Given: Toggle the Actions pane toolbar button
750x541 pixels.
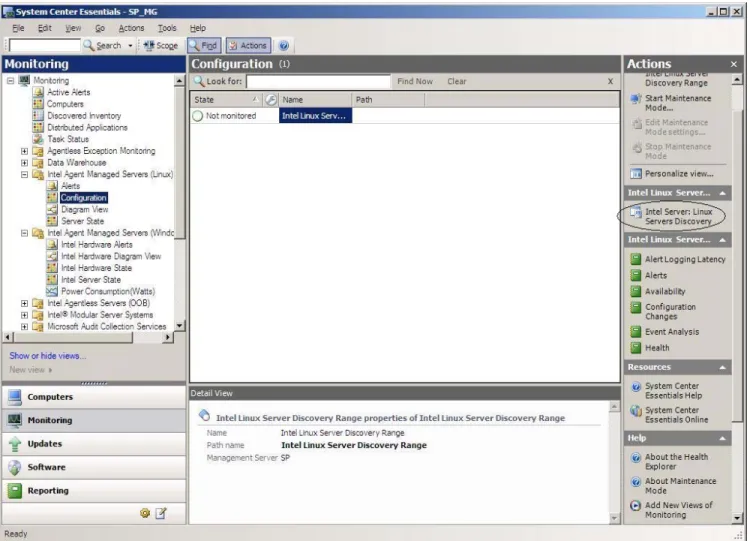Looking at the screenshot, I should point(248,45).
